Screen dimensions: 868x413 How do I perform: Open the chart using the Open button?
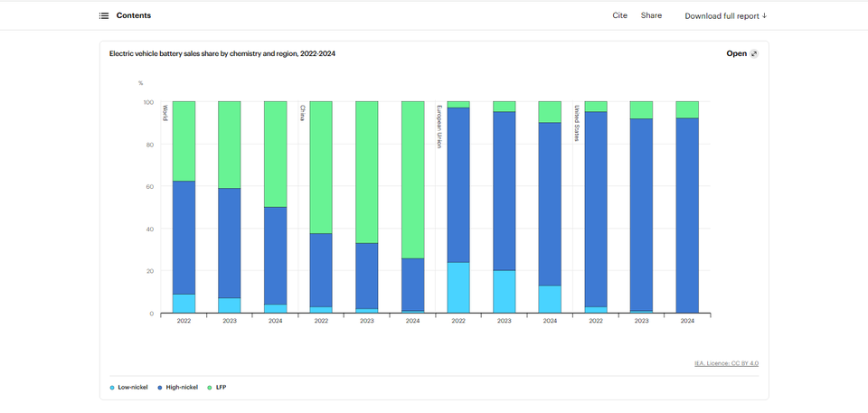coord(737,53)
